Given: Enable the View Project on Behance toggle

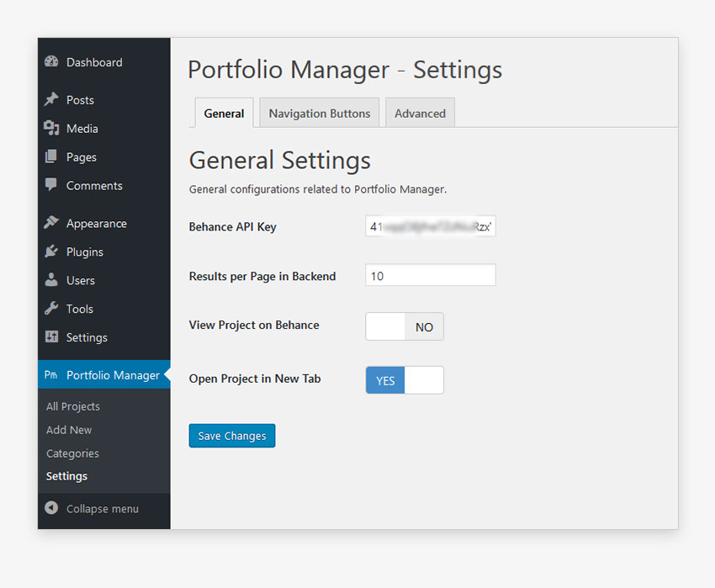Looking at the screenshot, I should (404, 326).
